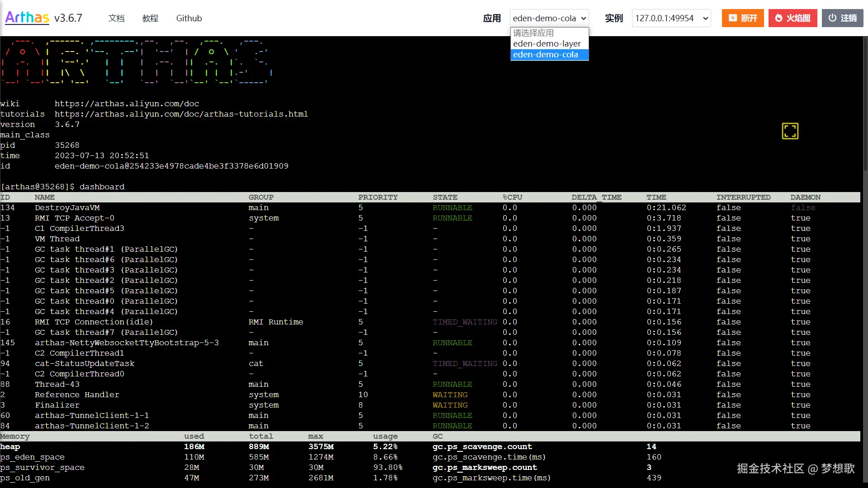Viewport: 868px width, 488px height.
Task: Open the 文档 documentation menu item
Action: click(x=116, y=18)
